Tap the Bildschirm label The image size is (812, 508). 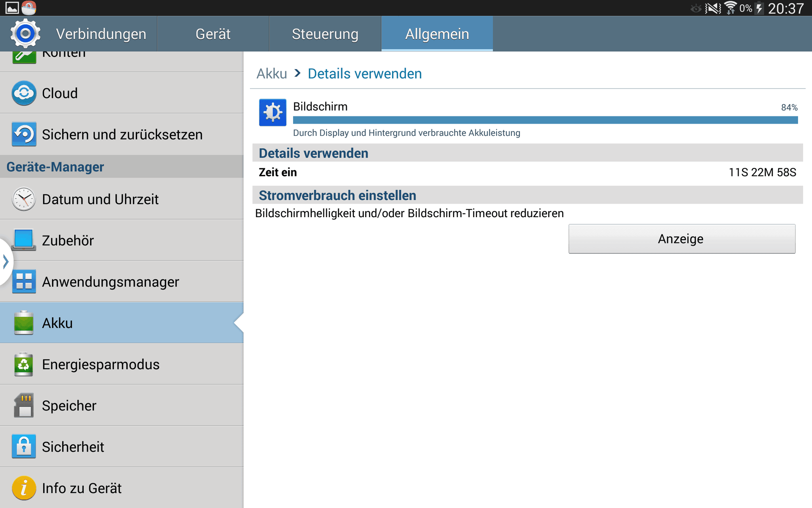click(x=320, y=107)
